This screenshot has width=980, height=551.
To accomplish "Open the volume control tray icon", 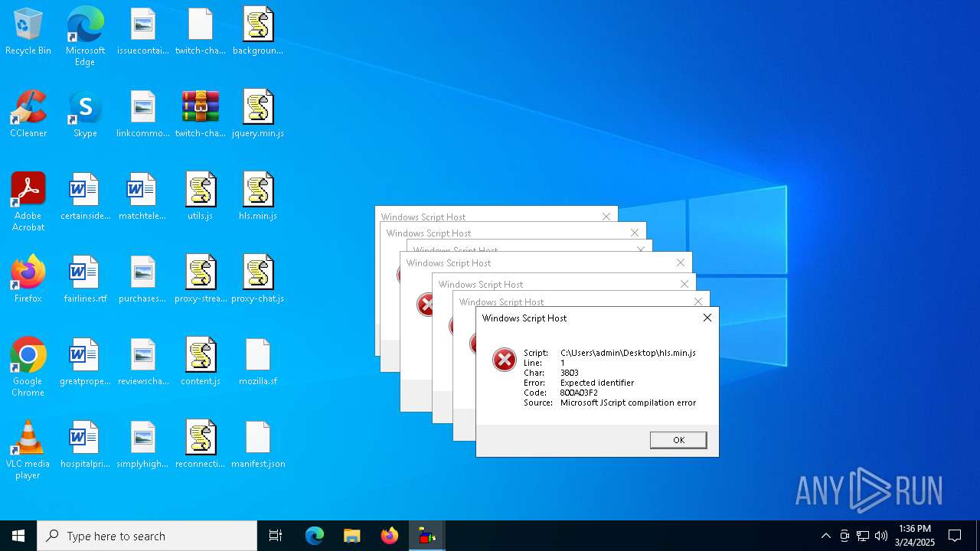I will tap(881, 536).
